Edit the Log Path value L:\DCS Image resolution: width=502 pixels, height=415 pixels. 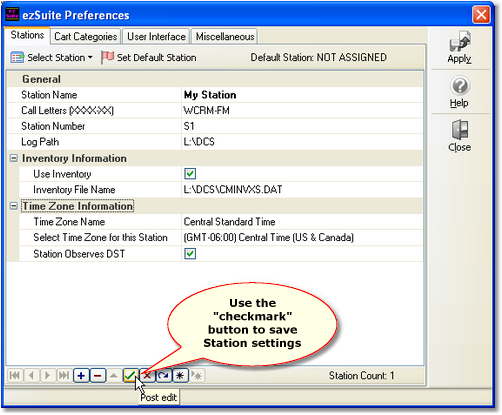302,142
